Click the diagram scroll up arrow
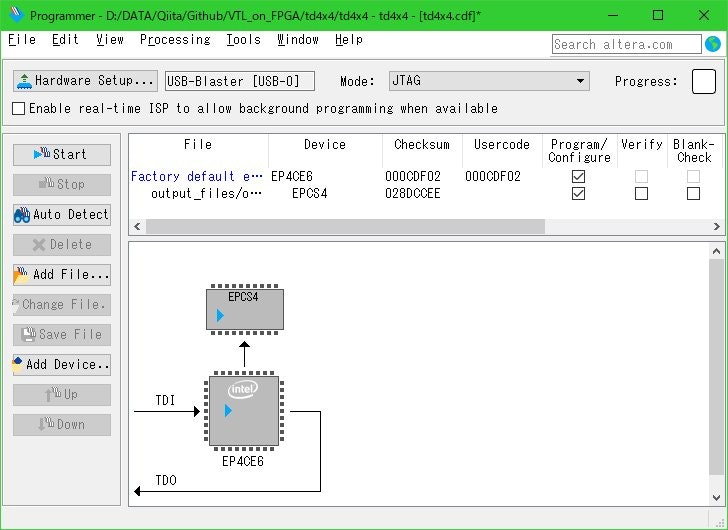Viewport: 728px width, 530px height. [716, 251]
